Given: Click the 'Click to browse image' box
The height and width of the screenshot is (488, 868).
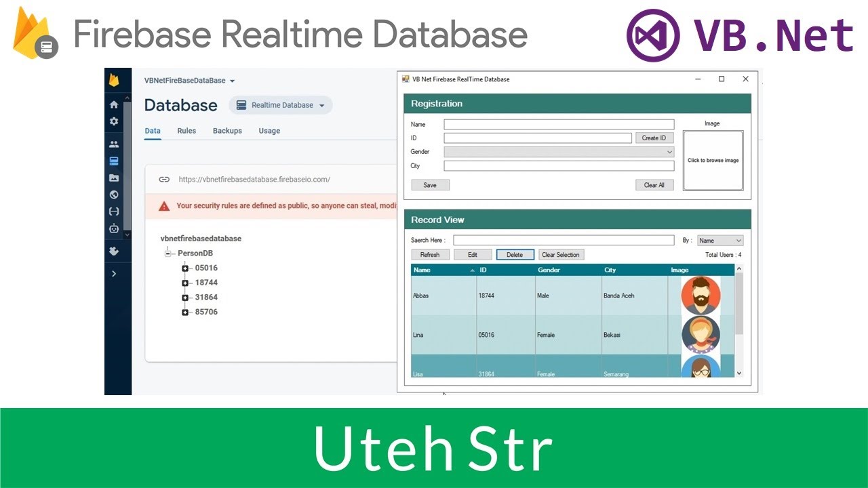Looking at the screenshot, I should [x=713, y=161].
